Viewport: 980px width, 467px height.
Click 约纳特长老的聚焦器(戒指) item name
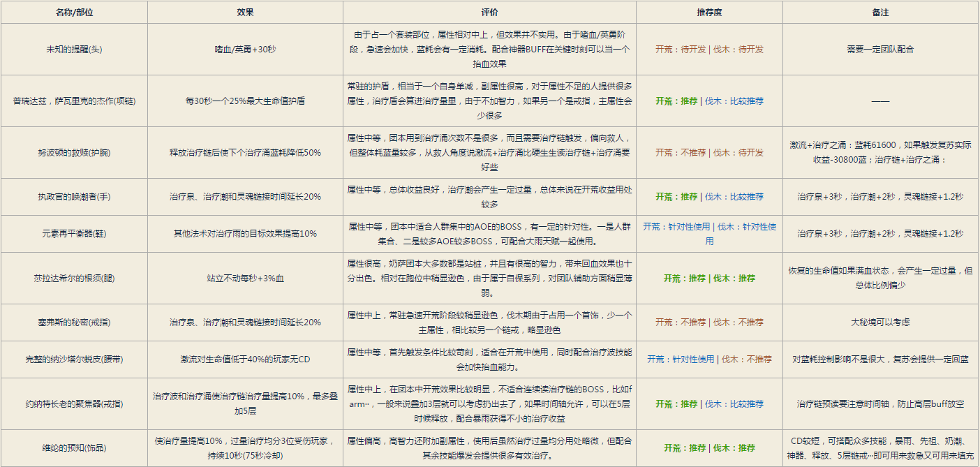pos(74,403)
